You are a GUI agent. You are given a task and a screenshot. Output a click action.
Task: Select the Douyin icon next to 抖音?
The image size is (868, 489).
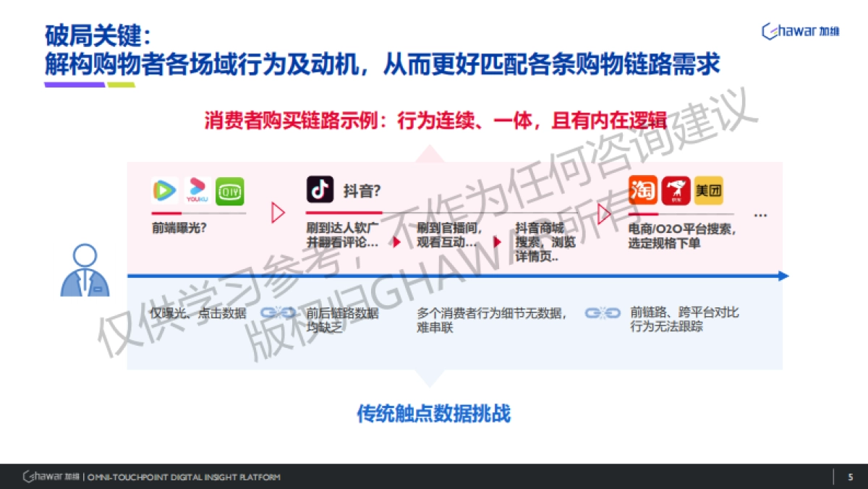pos(320,188)
